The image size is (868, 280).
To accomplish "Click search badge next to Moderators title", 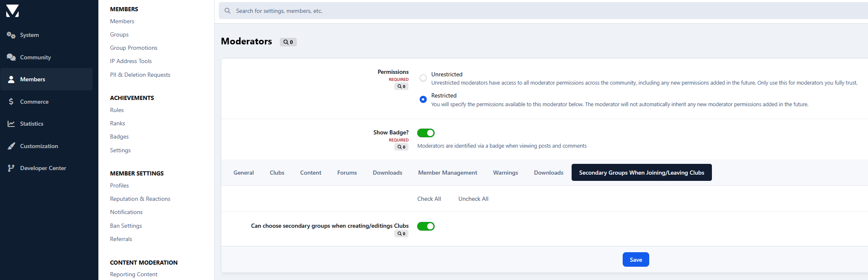I will click(288, 42).
